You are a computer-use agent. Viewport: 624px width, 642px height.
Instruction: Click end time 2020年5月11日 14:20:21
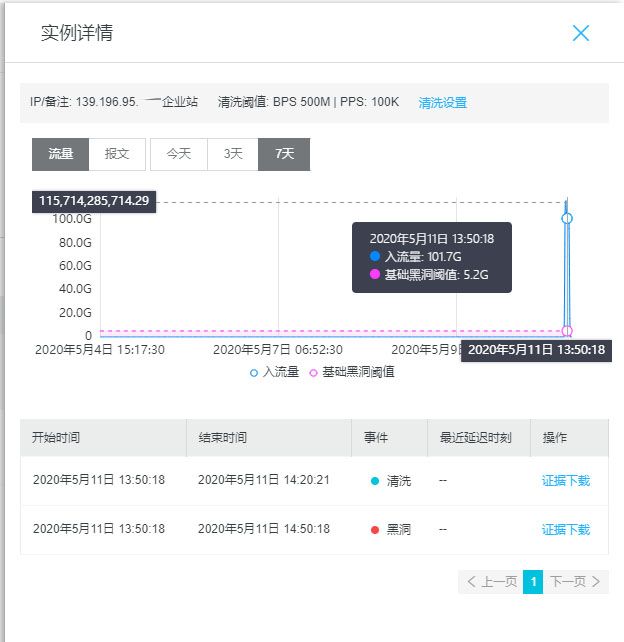(x=264, y=480)
